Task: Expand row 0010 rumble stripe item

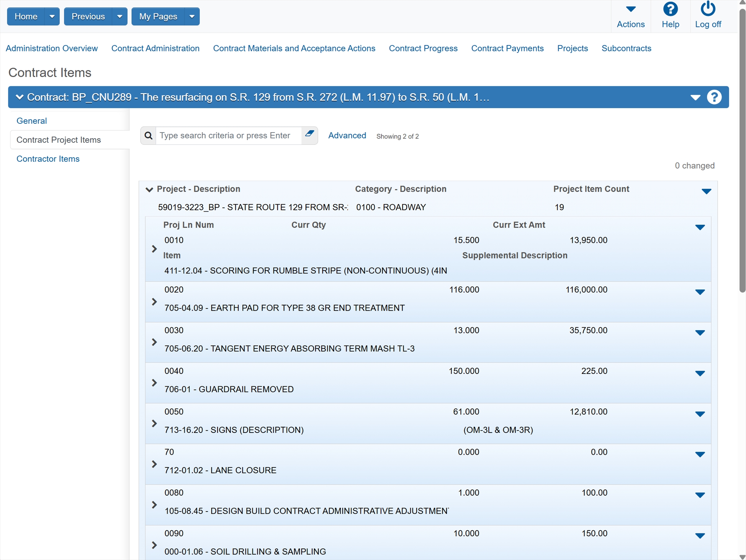Action: pos(154,249)
